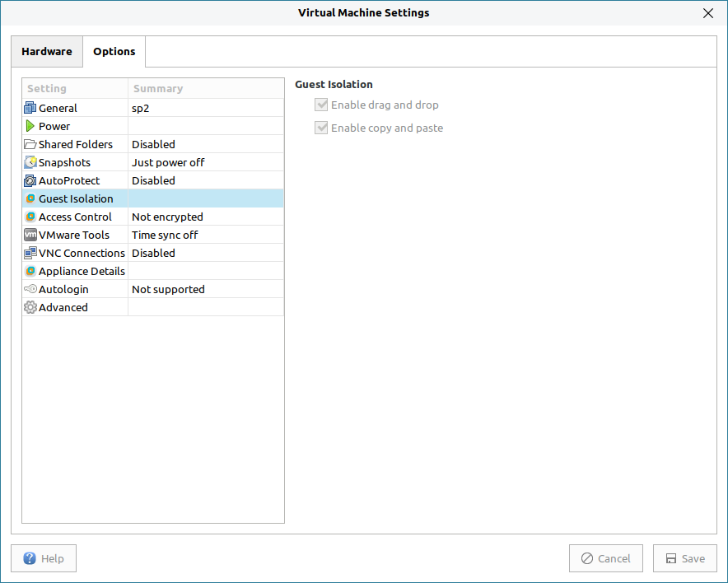The width and height of the screenshot is (728, 583).
Task: Click the VMware Tools vm icon
Action: pyautogui.click(x=30, y=235)
